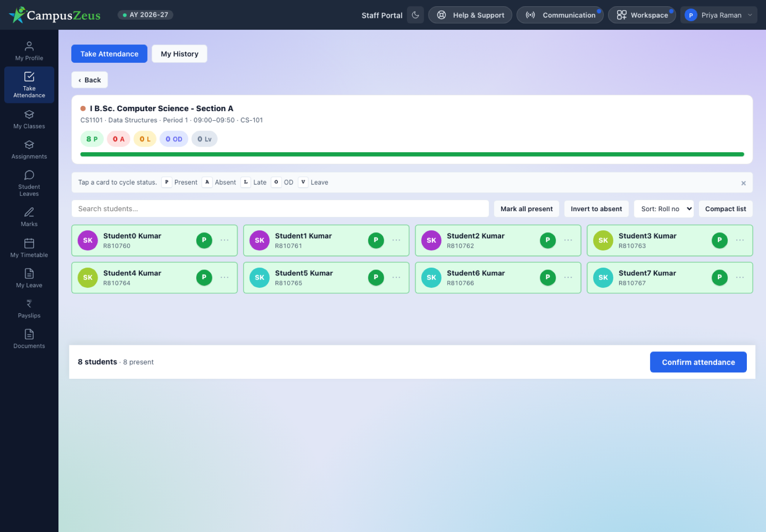
Task: Click the 8 P present count chip
Action: pyautogui.click(x=92, y=139)
